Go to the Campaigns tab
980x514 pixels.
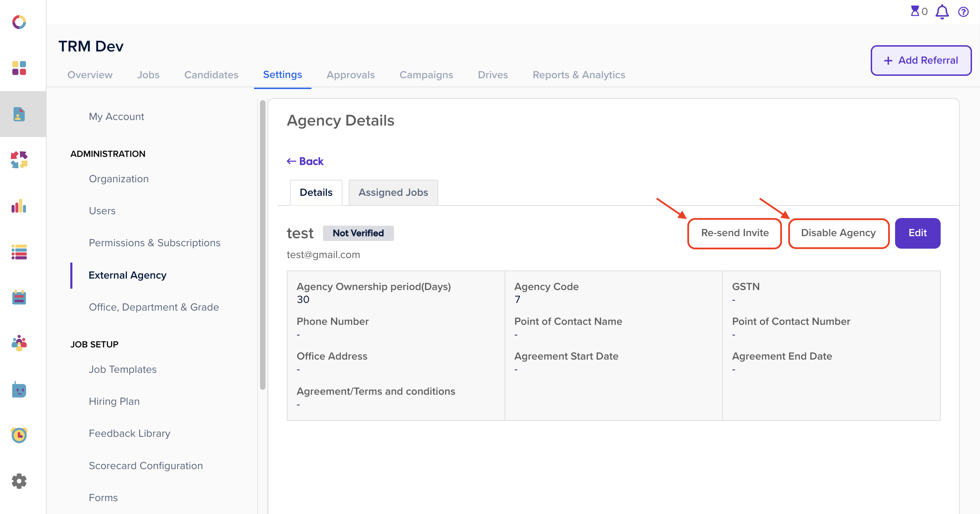point(426,74)
